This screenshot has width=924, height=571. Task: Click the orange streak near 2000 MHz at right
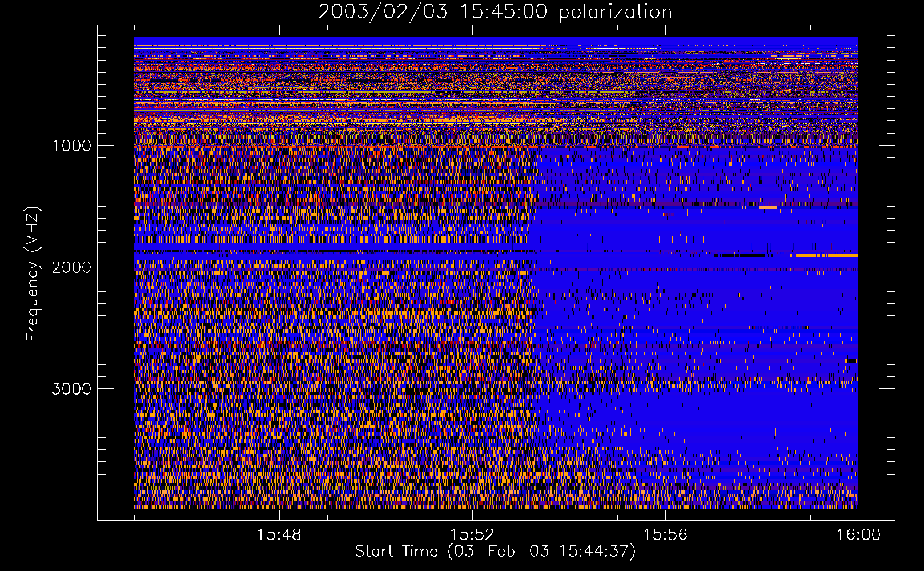826,256
